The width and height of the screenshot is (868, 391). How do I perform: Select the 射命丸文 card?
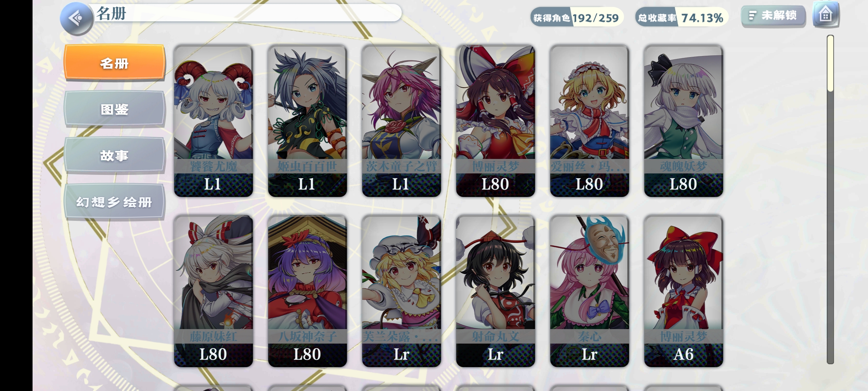495,291
